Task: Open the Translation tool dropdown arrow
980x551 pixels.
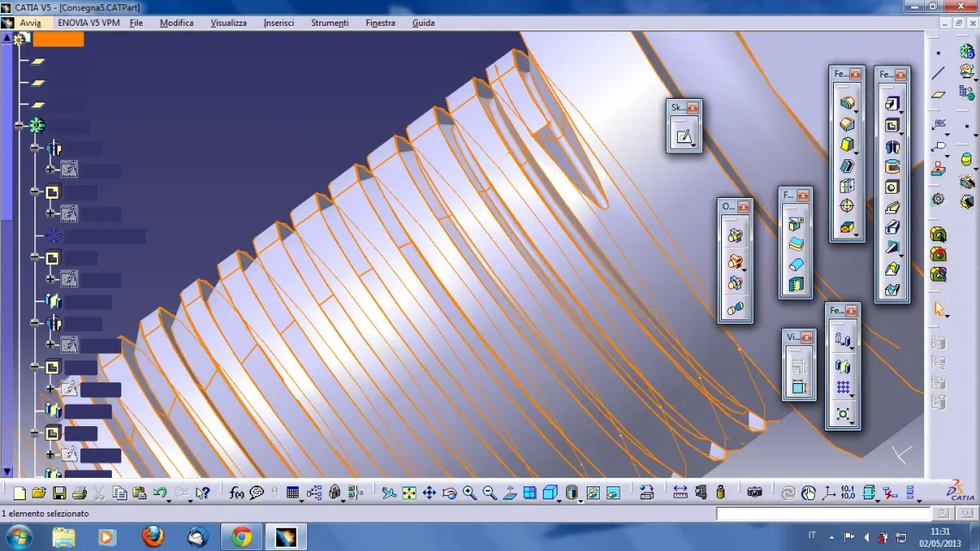Action: tap(851, 349)
